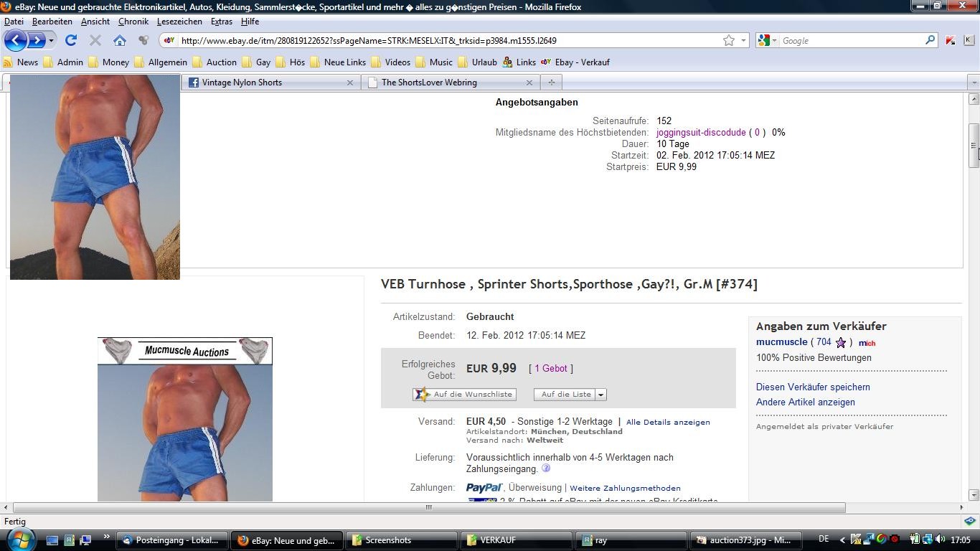Click the Kaspersky icon in the toolbar

950,40
